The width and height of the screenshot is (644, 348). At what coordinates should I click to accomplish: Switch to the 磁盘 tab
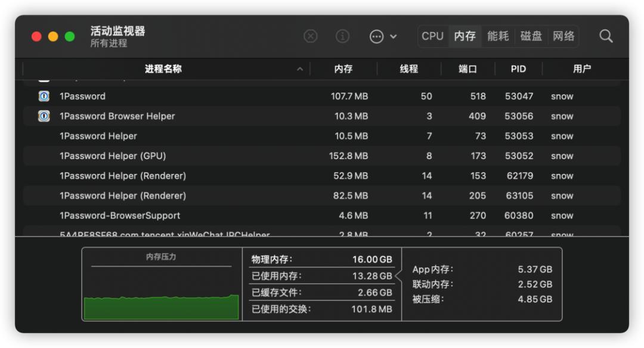531,36
